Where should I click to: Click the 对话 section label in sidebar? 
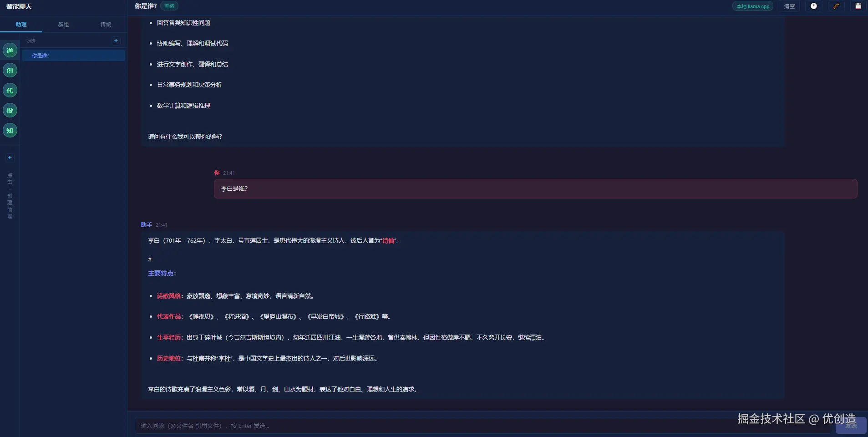(30, 41)
